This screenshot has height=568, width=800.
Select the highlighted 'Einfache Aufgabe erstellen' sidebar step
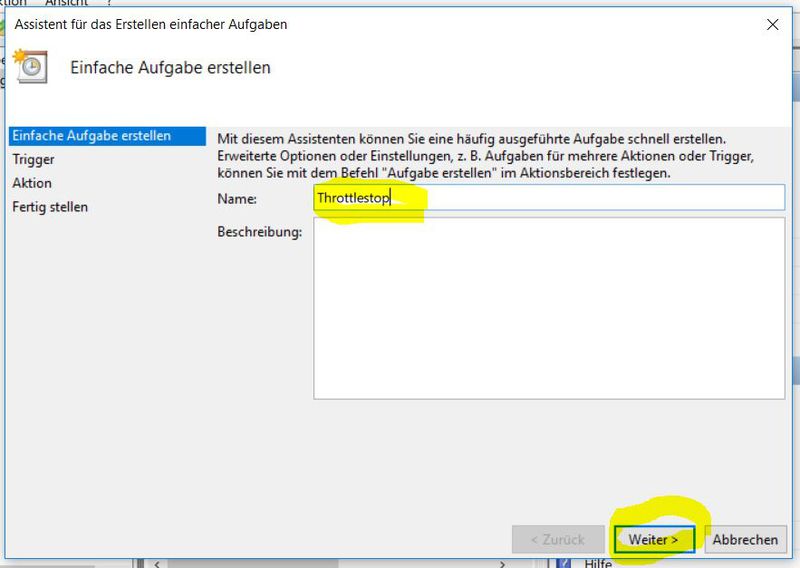coord(107,136)
